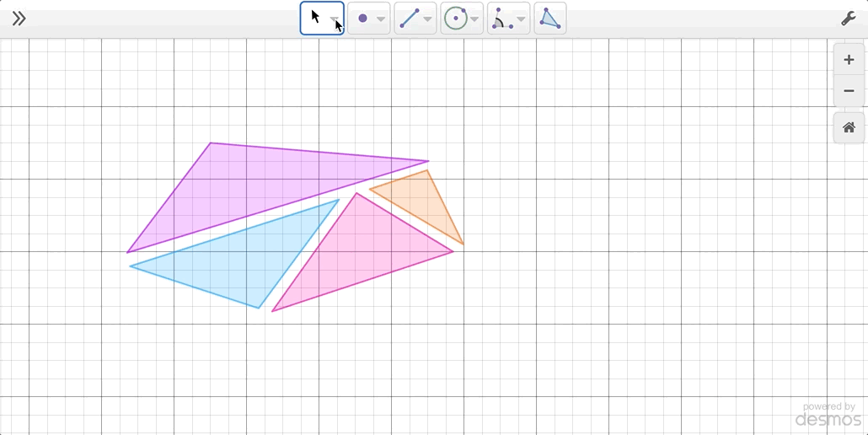Image resolution: width=868 pixels, height=435 pixels.
Task: Choose the Point tool
Action: point(362,19)
